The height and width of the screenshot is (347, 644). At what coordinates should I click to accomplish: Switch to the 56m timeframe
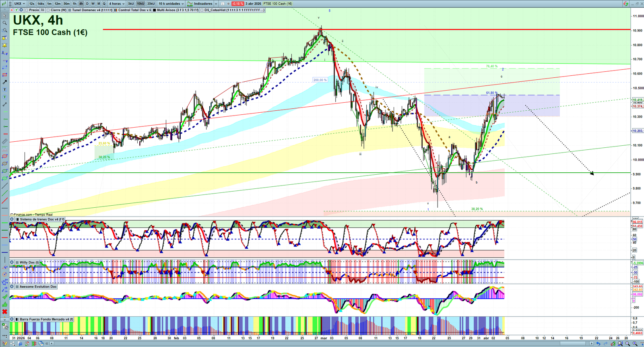pos(66,4)
